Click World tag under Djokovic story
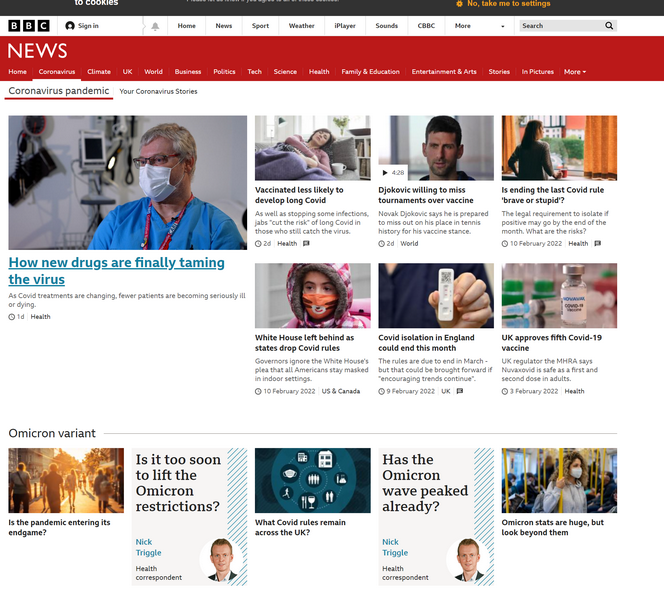This screenshot has width=664, height=600. [409, 243]
